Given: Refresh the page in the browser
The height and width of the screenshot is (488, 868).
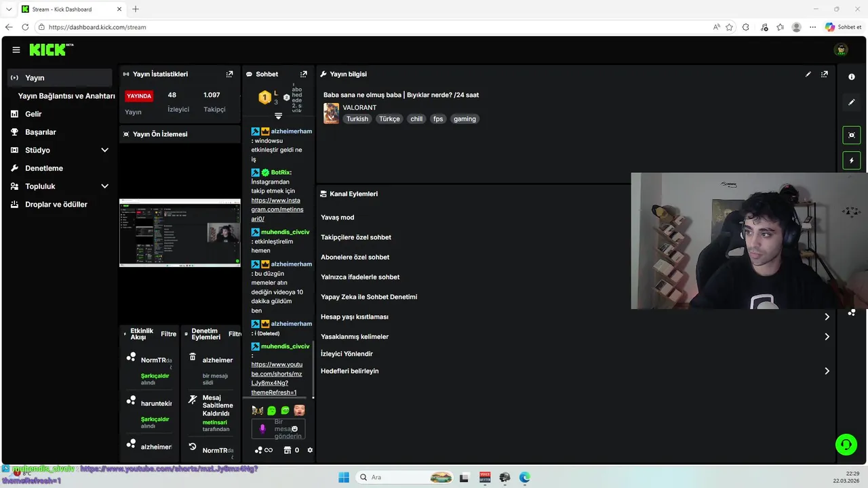Looking at the screenshot, I should coord(25,27).
